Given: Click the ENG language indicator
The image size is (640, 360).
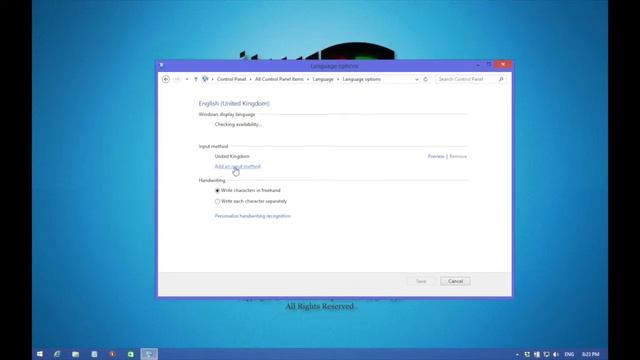Looking at the screenshot, I should click(x=569, y=354).
